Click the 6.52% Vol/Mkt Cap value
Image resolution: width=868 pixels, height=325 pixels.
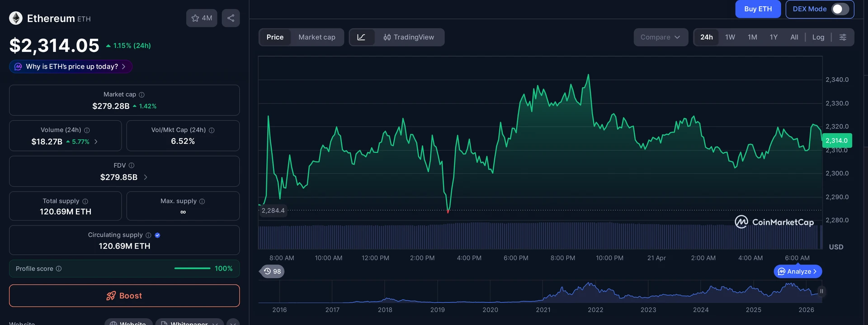183,141
